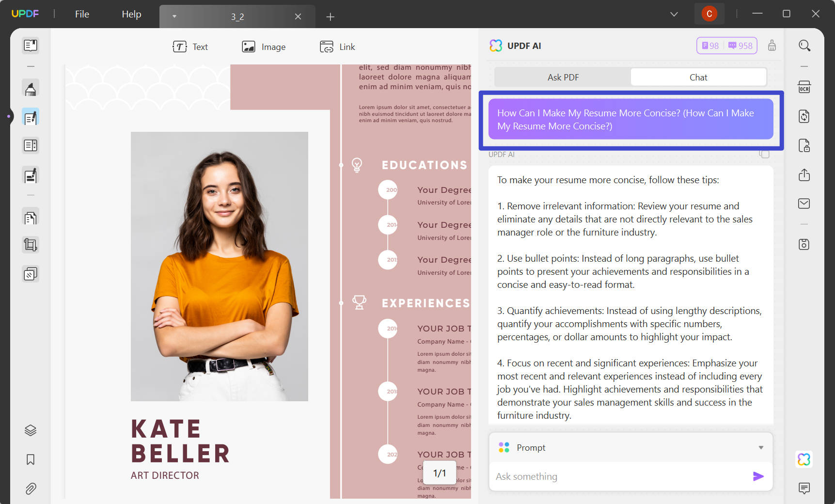Open the Attachments panel with paperclip icon
The height and width of the screenshot is (504, 835).
tap(31, 488)
